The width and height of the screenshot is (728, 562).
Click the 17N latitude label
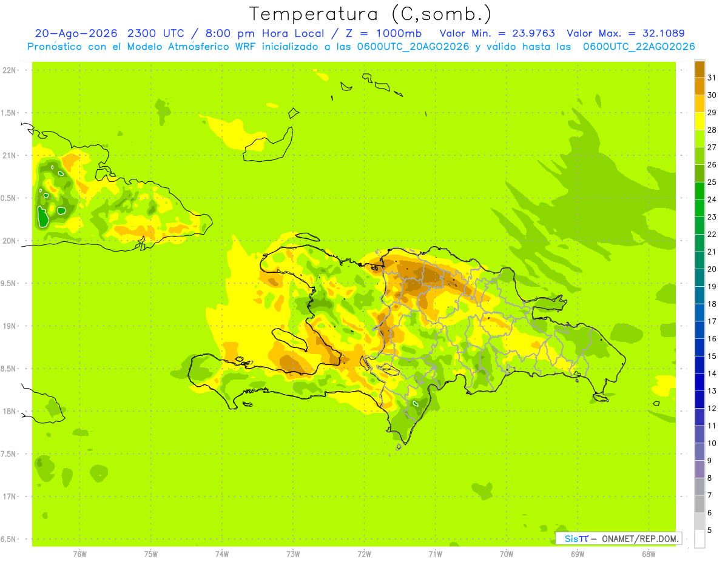click(10, 497)
